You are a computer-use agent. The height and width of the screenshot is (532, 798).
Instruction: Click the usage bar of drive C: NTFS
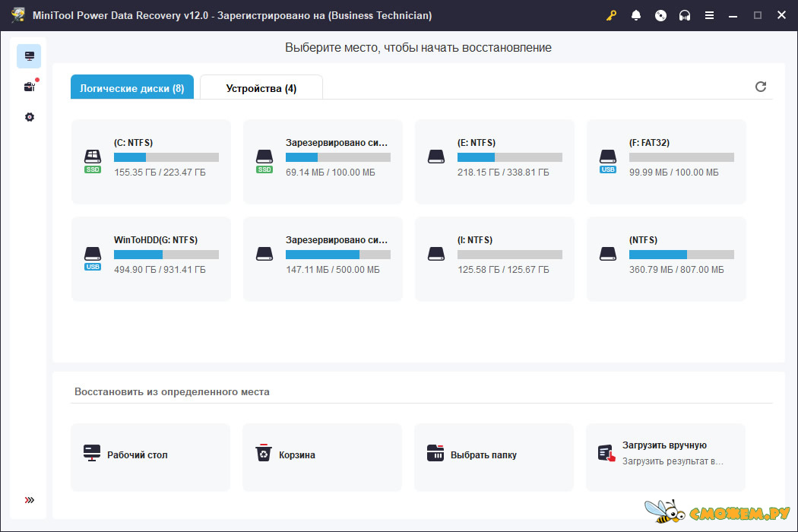pyautogui.click(x=166, y=157)
